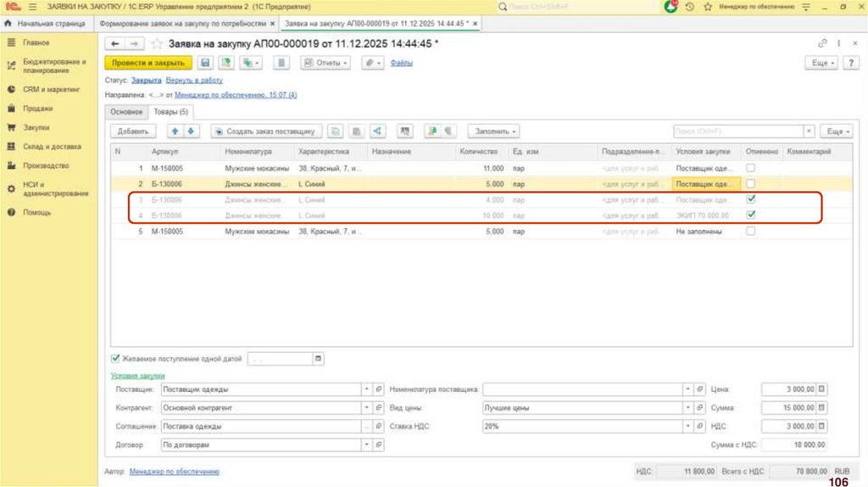868x487 pixels.
Task: Expand the 'Ставка НДС' dropdown list
Action: (687, 426)
